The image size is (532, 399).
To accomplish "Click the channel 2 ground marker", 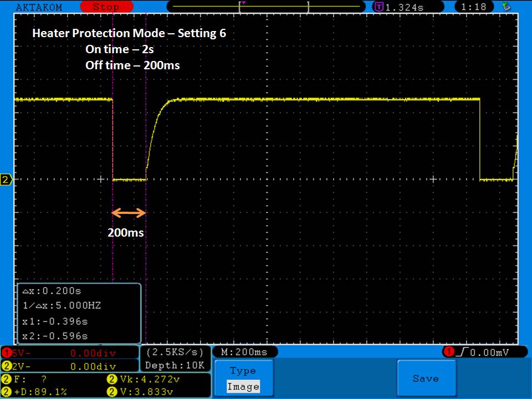I will (x=7, y=180).
